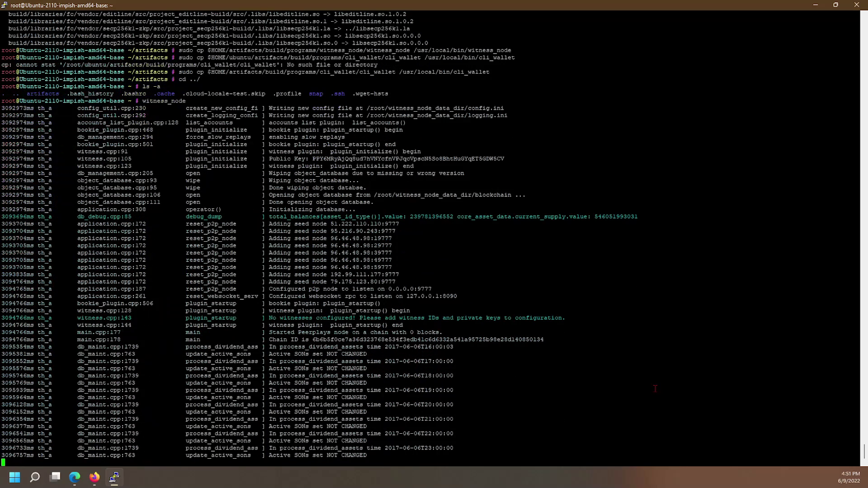868x488 pixels.
Task: Click '.cache' in the ls output
Action: 164,94
